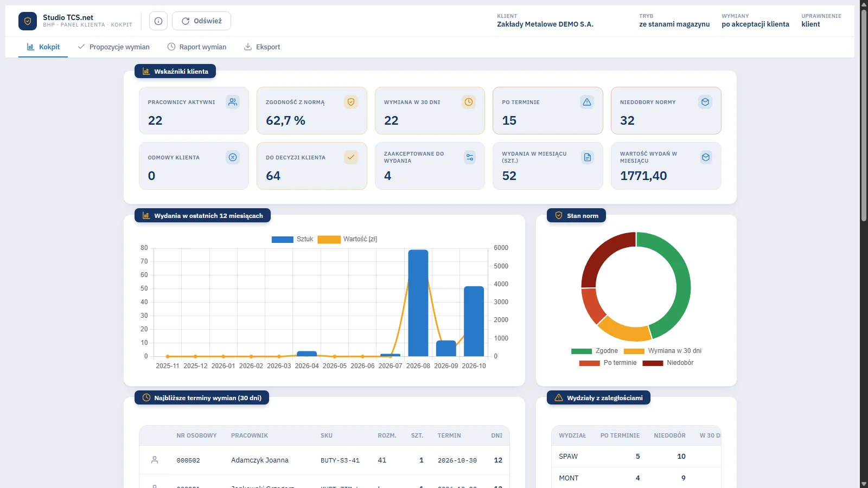Toggle the Niedobór legend color swatch

pyautogui.click(x=653, y=363)
